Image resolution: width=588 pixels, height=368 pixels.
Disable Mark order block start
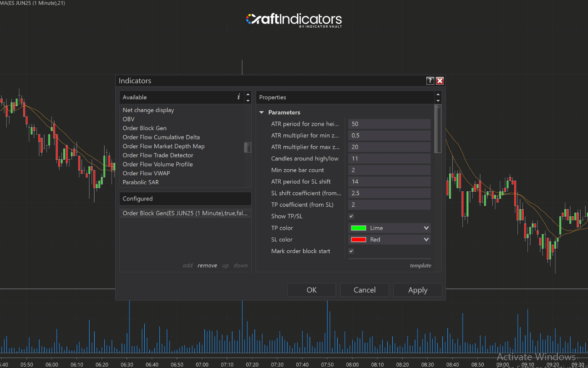(351, 251)
